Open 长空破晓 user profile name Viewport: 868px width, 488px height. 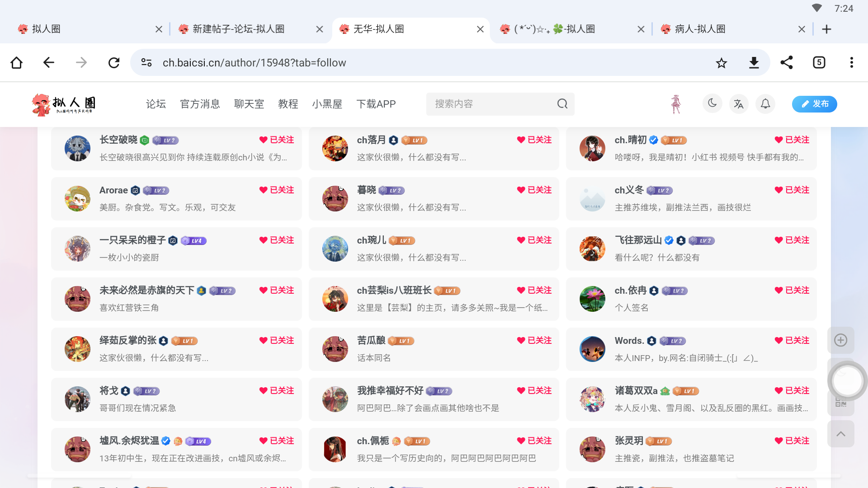pyautogui.click(x=118, y=140)
